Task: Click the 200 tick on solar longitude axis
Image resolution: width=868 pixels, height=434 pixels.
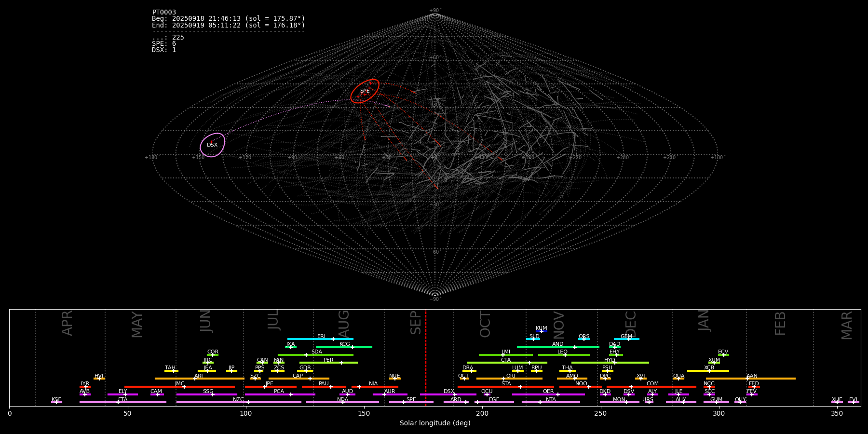Action: 482,413
